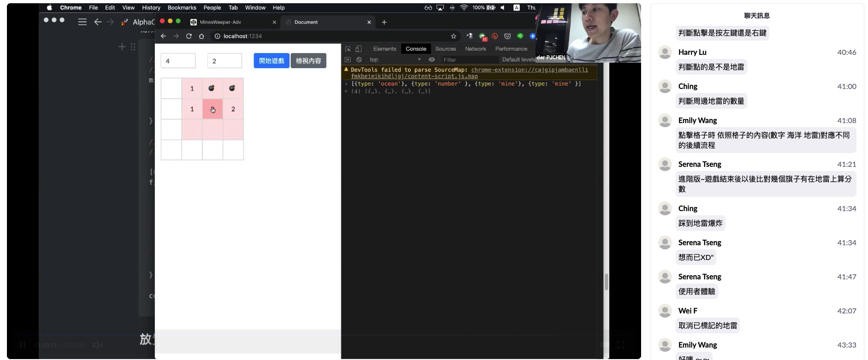Click Wei F's message 取消已標記的地雷
This screenshot has width=868, height=360.
(707, 325)
